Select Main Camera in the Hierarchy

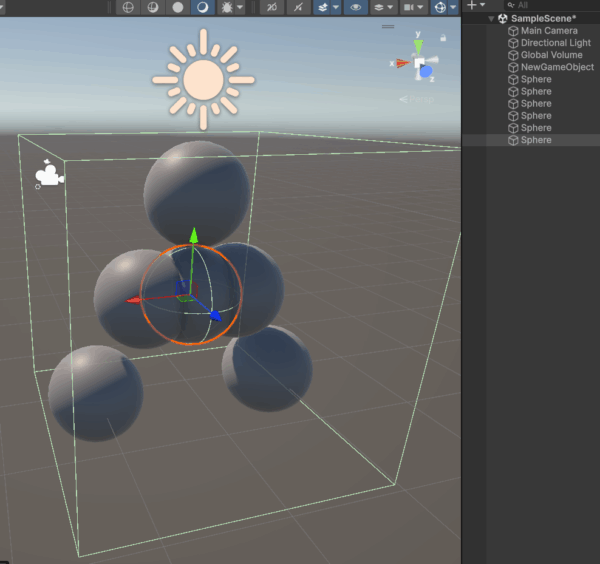pyautogui.click(x=548, y=31)
